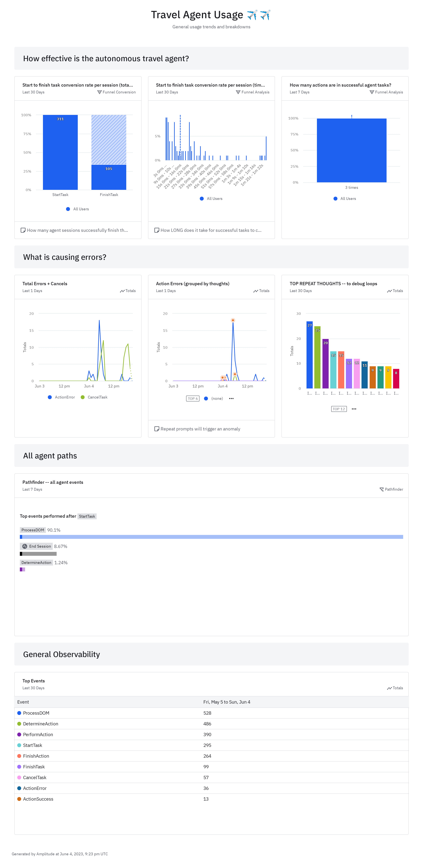Open TOP REPEAT THOUGHTS chart title

coord(333,284)
